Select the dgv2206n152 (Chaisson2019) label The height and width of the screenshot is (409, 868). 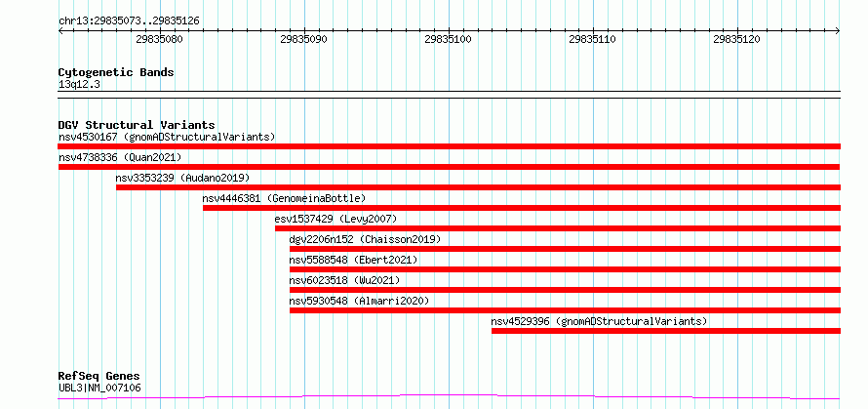coord(365,239)
